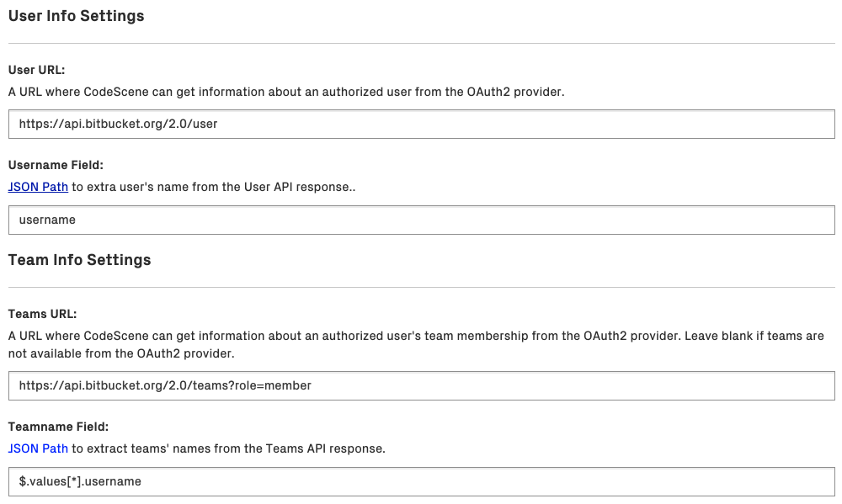Click the User Info Settings heading

click(x=76, y=16)
